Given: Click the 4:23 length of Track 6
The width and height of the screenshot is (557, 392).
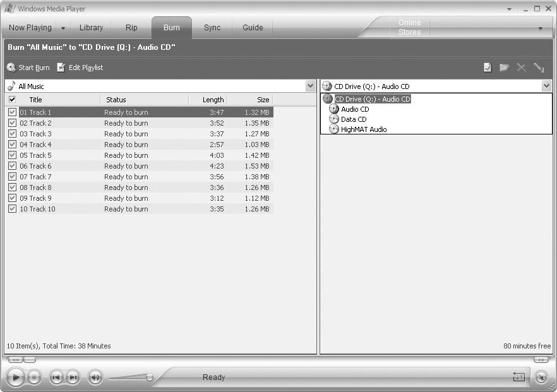Looking at the screenshot, I should 217,166.
